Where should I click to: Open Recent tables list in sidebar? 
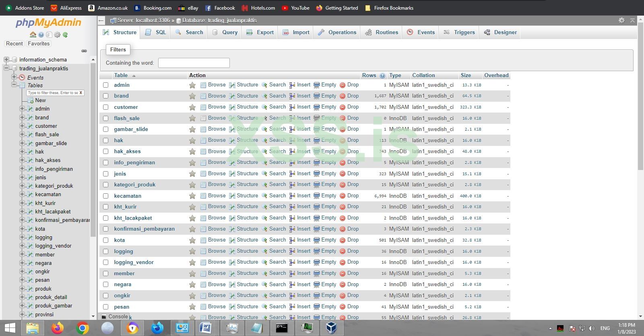pyautogui.click(x=14, y=44)
